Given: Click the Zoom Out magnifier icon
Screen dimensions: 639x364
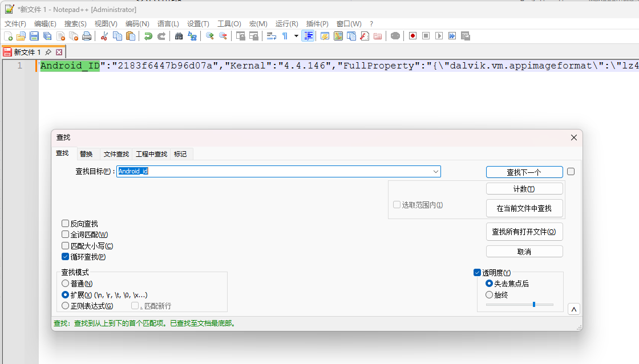Looking at the screenshot, I should tap(223, 37).
